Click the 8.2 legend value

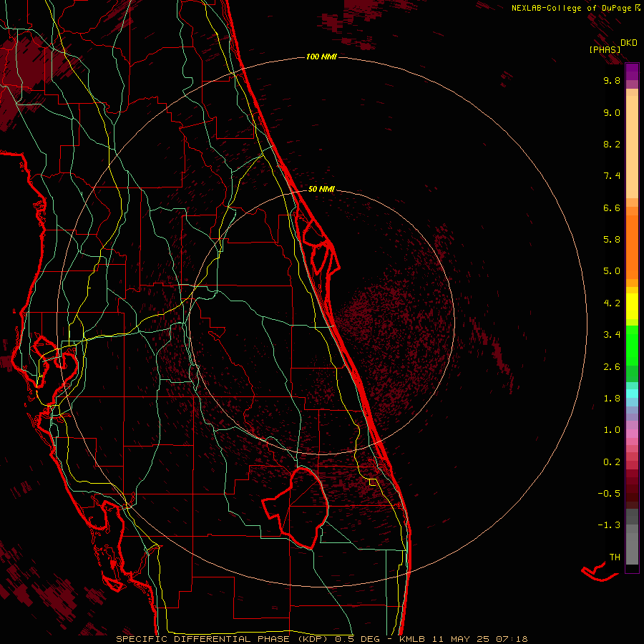(x=612, y=144)
